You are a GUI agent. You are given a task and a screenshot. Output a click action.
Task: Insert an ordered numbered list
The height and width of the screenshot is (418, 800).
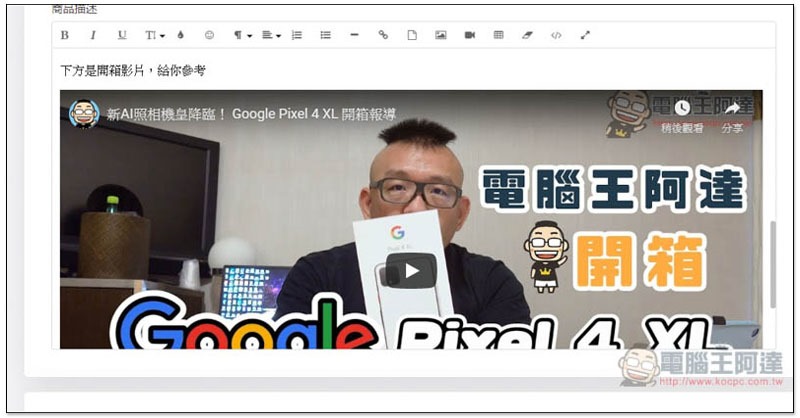(297, 35)
